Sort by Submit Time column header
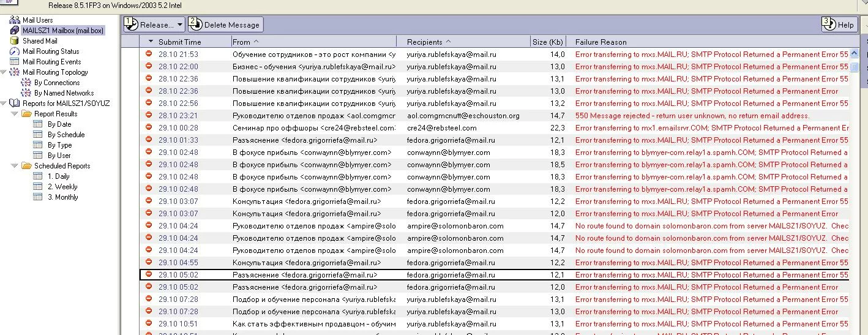The image size is (868, 335). tap(179, 42)
